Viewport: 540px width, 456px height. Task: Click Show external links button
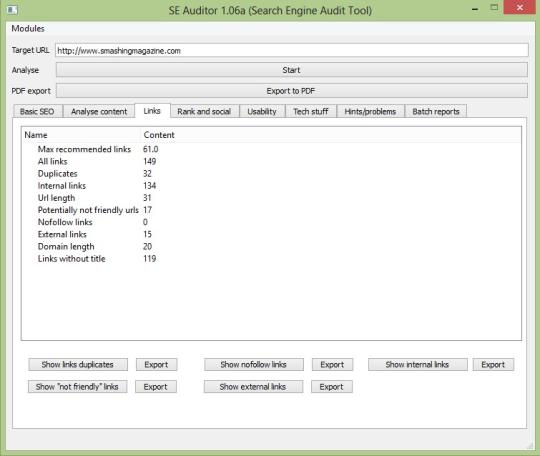(253, 386)
